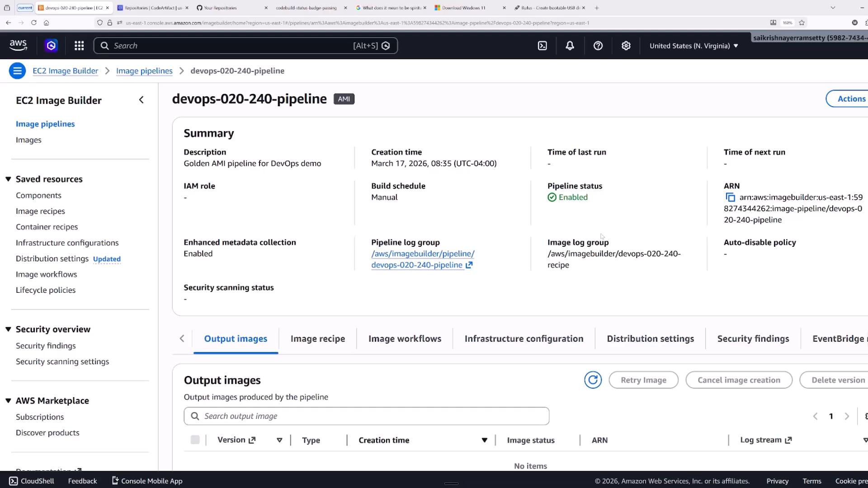Collapse the Security overview section
Viewport: 868px width, 488px height.
pyautogui.click(x=8, y=329)
